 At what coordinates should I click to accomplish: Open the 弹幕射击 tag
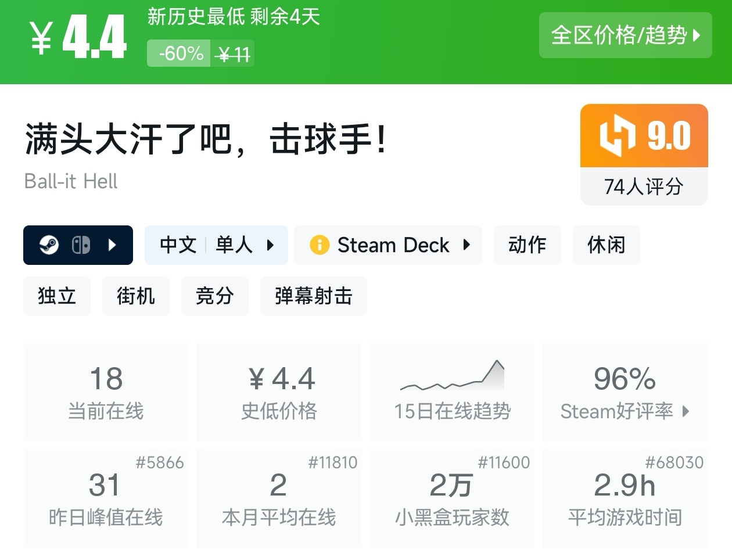[313, 296]
